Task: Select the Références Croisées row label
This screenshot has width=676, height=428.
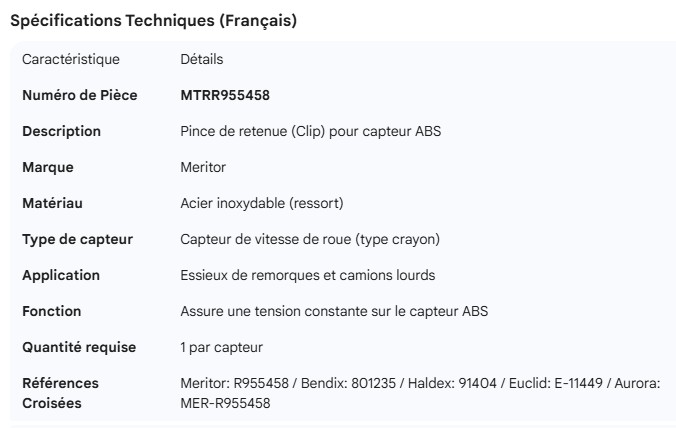Action: pyautogui.click(x=61, y=393)
